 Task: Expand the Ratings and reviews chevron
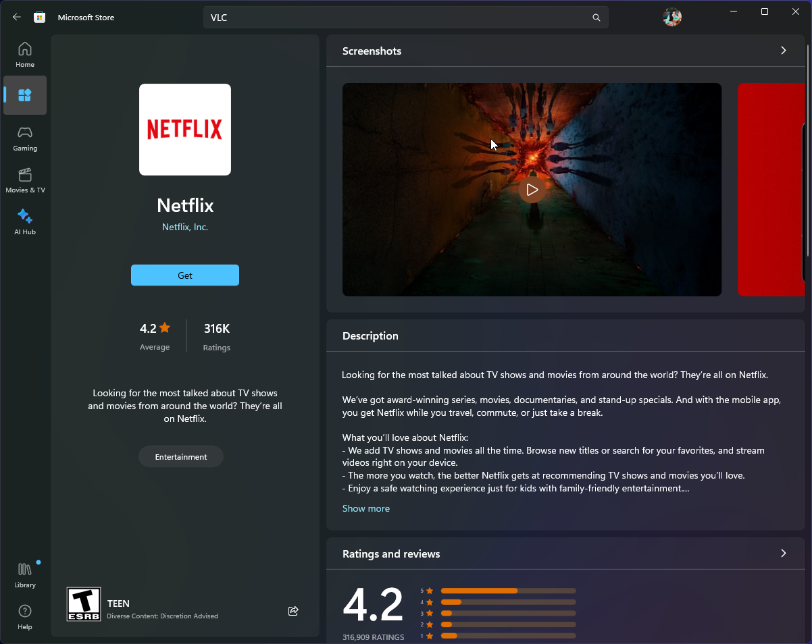[x=784, y=554]
